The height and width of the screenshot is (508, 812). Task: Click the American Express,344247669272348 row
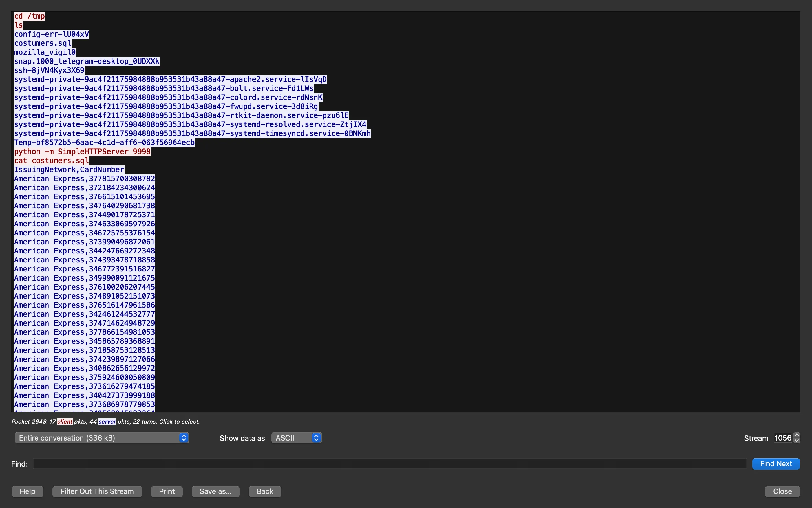[85, 251]
